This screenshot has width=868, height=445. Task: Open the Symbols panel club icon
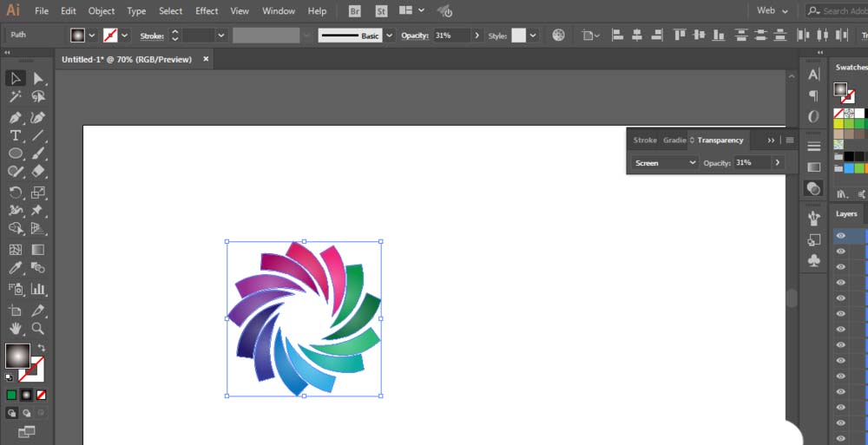point(814,260)
